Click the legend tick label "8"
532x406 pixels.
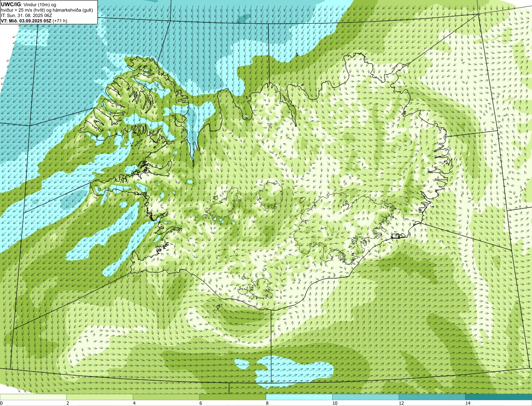click(266, 403)
